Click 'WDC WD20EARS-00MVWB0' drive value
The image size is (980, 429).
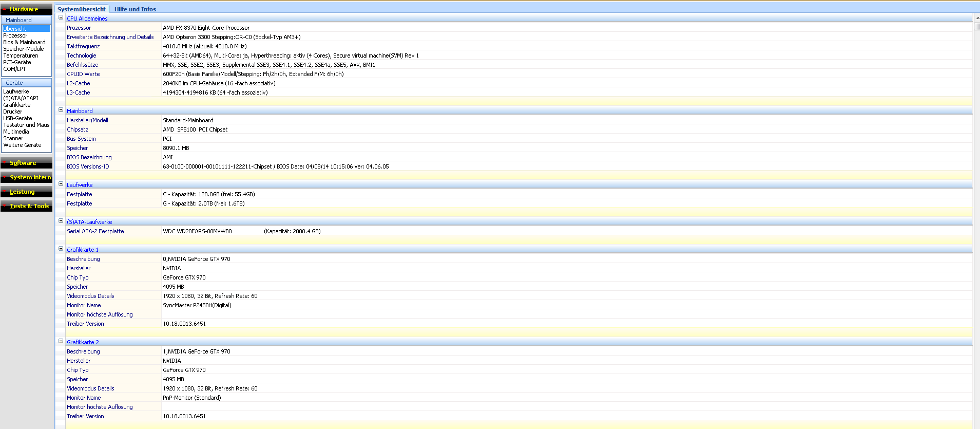[197, 231]
